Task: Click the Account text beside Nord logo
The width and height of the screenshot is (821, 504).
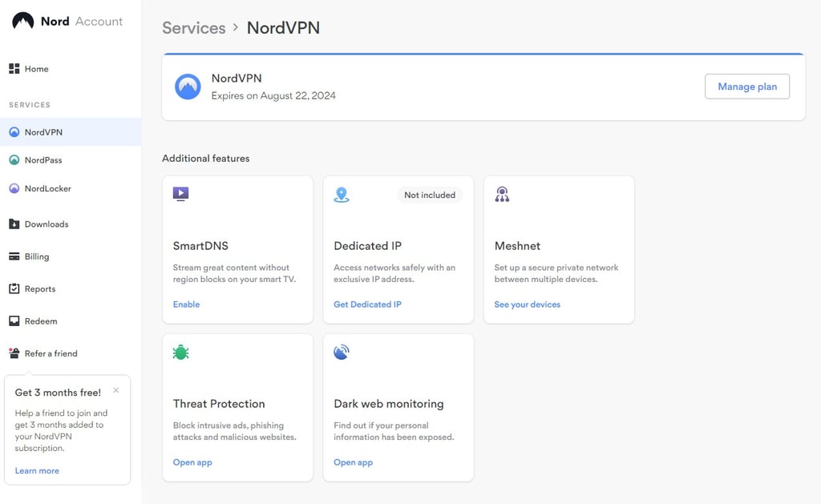Action: point(99,21)
